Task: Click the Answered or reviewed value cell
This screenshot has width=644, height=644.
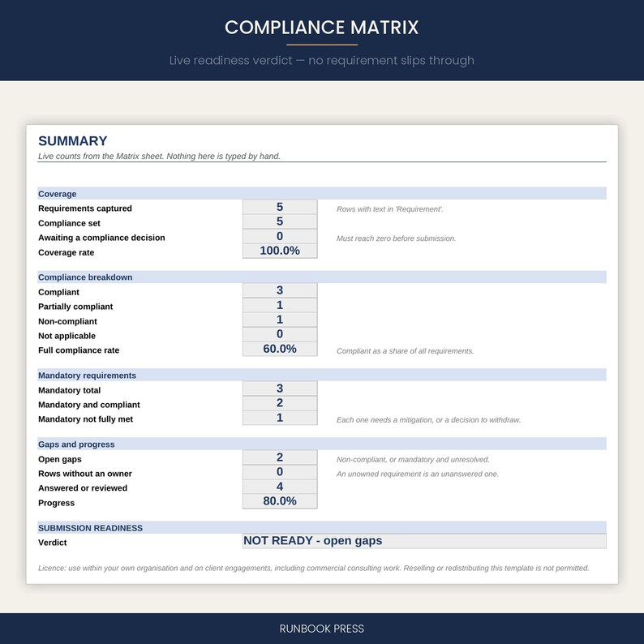Action: pyautogui.click(x=280, y=487)
